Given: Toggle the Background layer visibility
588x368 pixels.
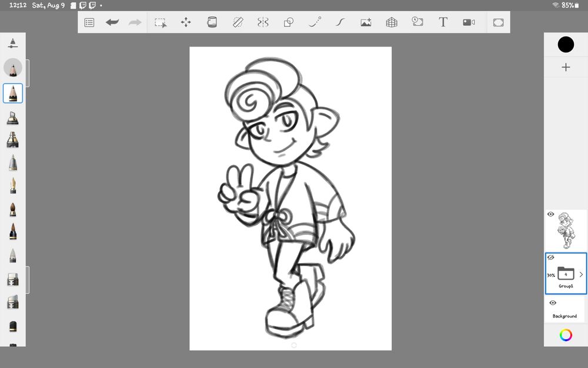Looking at the screenshot, I should click(552, 303).
